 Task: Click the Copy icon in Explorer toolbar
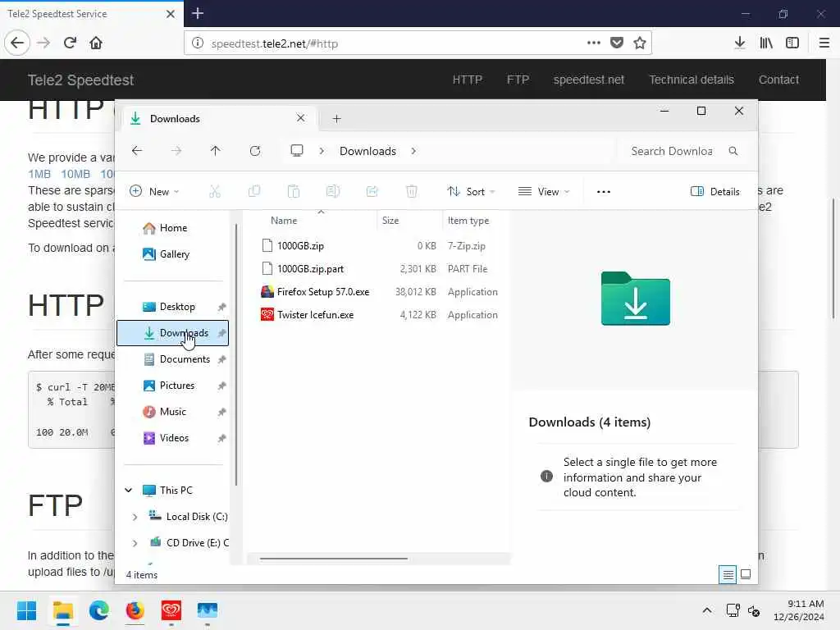click(x=254, y=191)
